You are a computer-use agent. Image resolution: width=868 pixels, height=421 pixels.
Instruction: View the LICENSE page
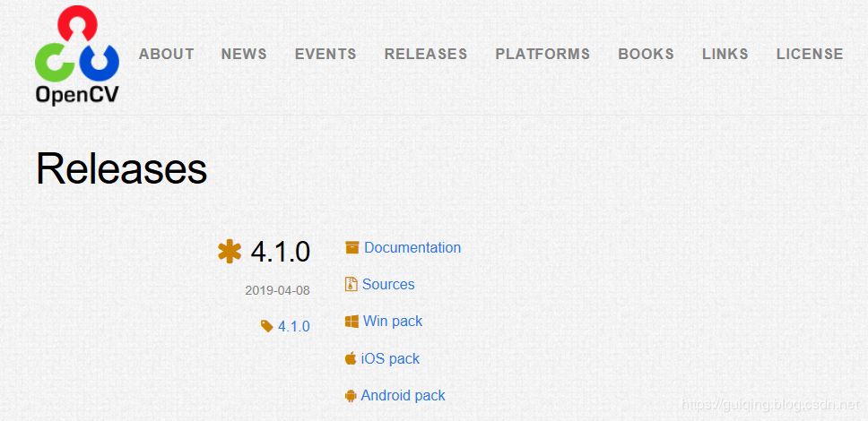810,54
